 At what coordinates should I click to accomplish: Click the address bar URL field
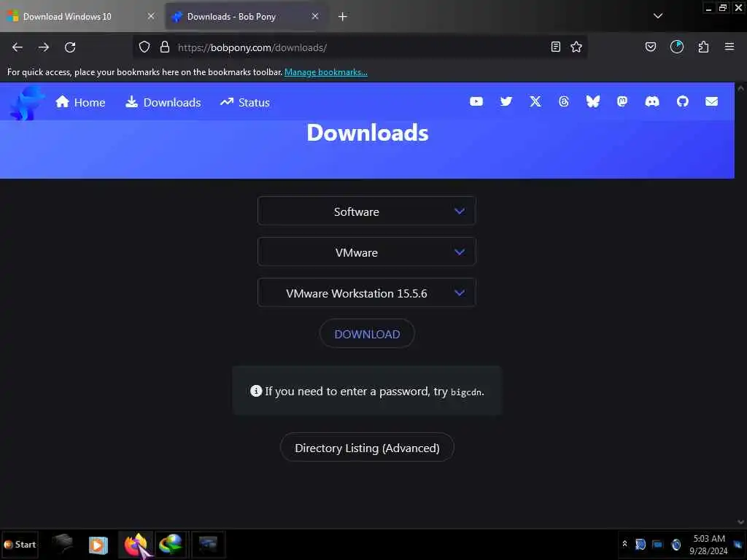360,47
